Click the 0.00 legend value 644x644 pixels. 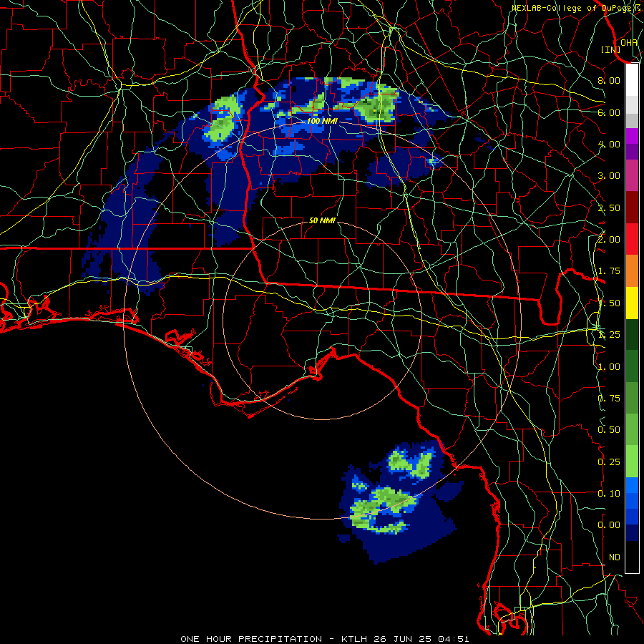(609, 525)
